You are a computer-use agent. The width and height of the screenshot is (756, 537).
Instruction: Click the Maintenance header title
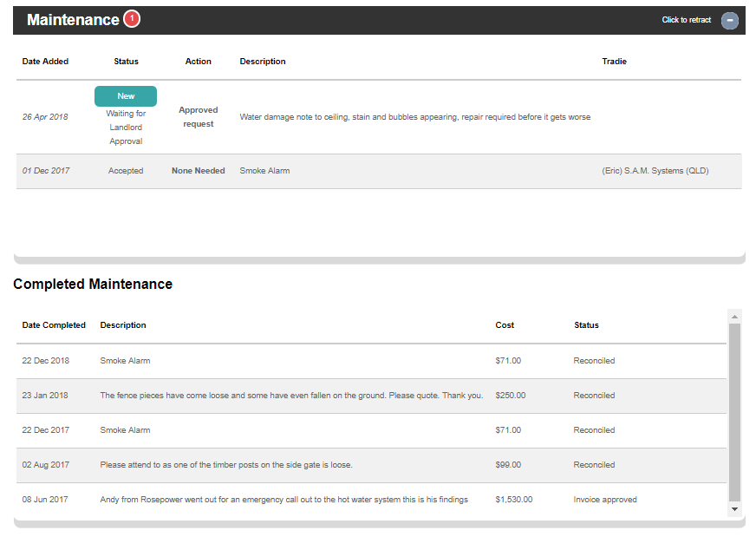pos(73,20)
